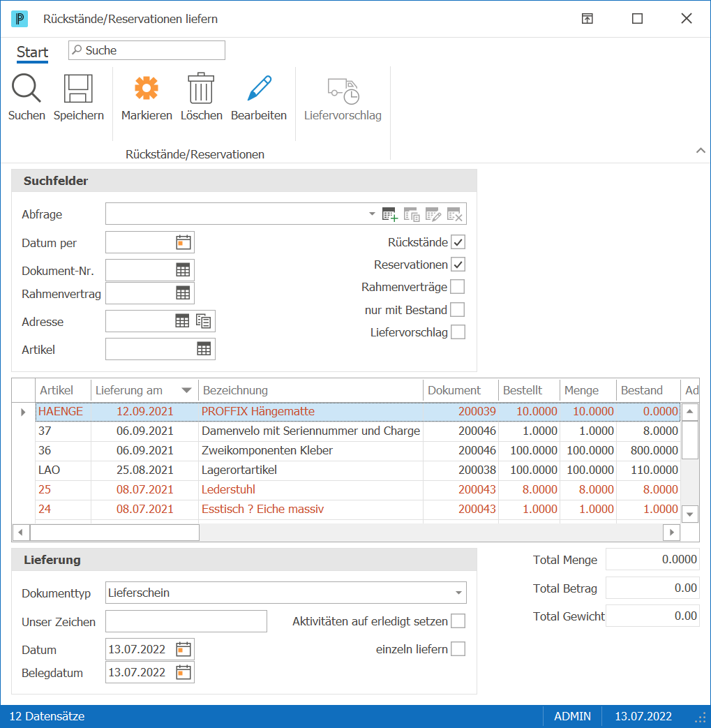
Task: Click the Liefervorschlag truck icon
Action: pos(343,91)
